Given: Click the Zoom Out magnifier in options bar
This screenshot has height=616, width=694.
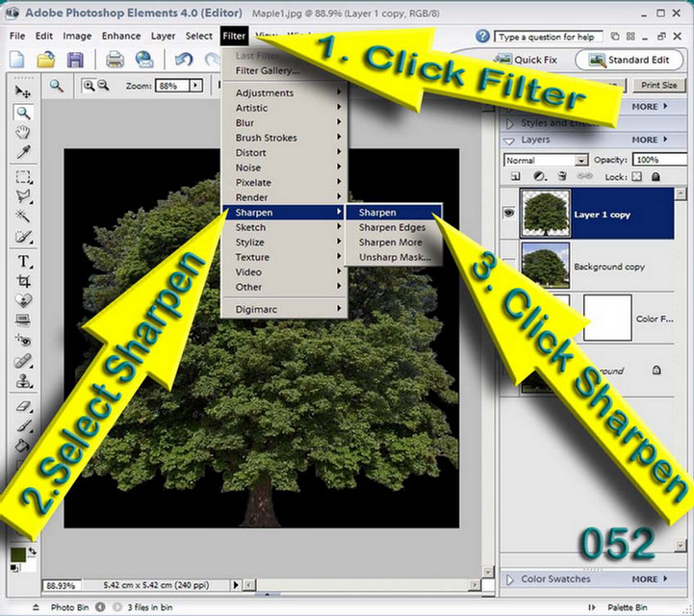Looking at the screenshot, I should tap(103, 86).
